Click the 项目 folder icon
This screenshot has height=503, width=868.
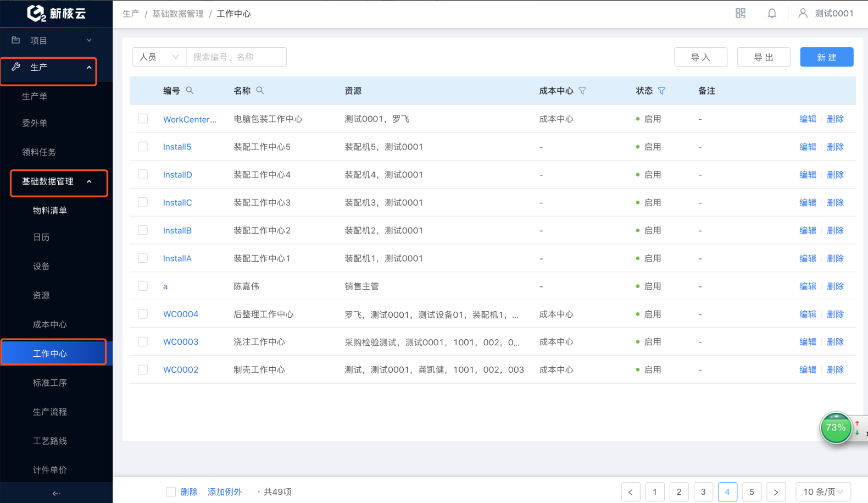(x=16, y=40)
